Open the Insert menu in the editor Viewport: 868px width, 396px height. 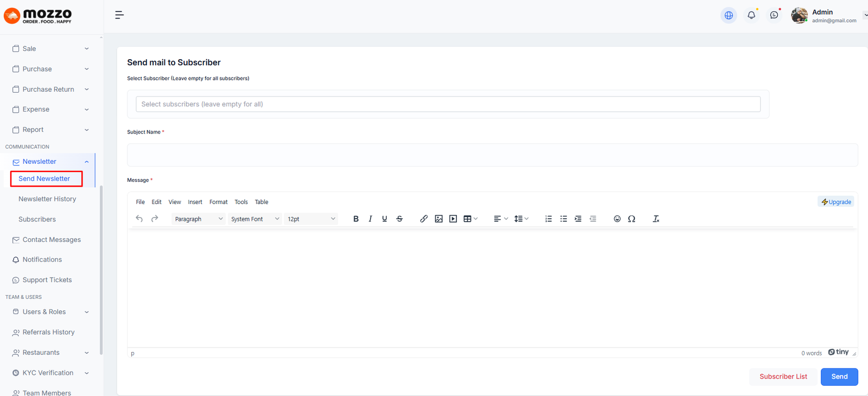[x=195, y=202]
